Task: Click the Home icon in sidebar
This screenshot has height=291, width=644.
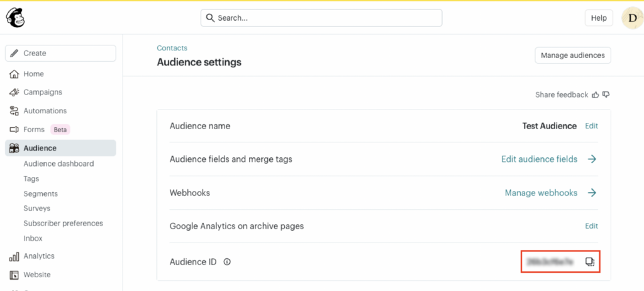Action: [14, 74]
